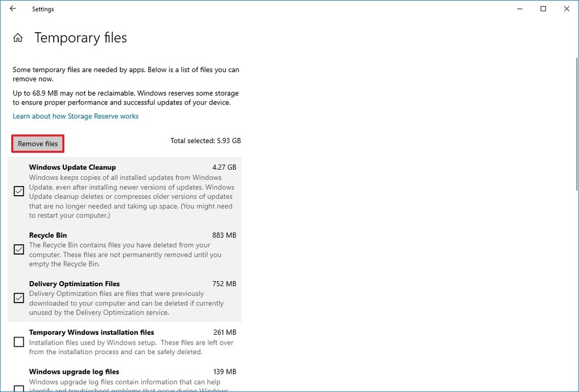
Task: Click the Temporary files page heading
Action: (x=80, y=37)
